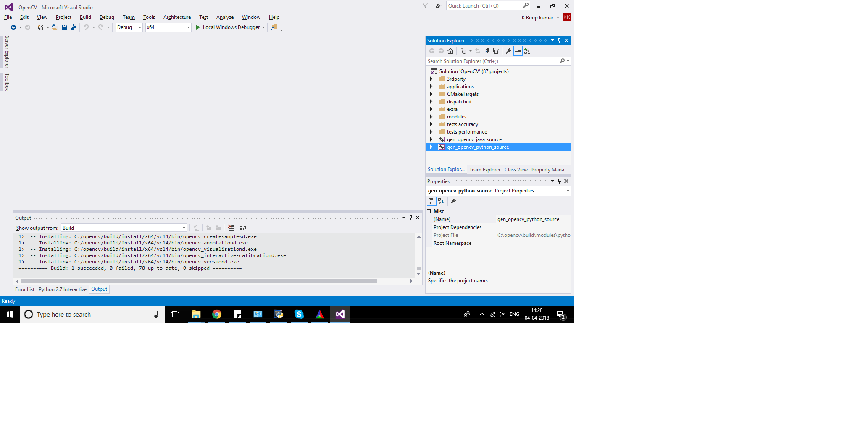Screen dimensions: 868x436
Task: Select the tests performance folder
Action: [467, 132]
